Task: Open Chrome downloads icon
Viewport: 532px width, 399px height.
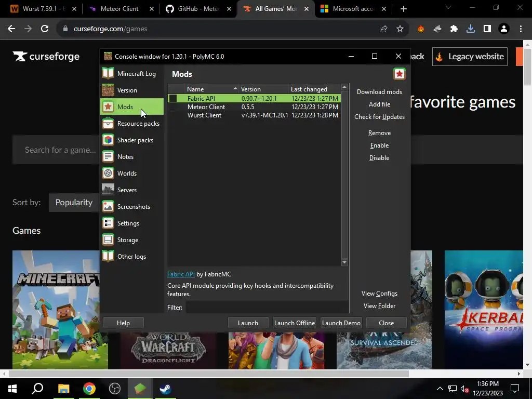Action: pyautogui.click(x=471, y=29)
